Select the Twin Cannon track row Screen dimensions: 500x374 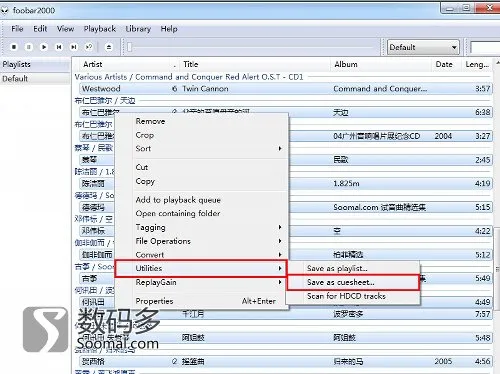pyautogui.click(x=286, y=89)
